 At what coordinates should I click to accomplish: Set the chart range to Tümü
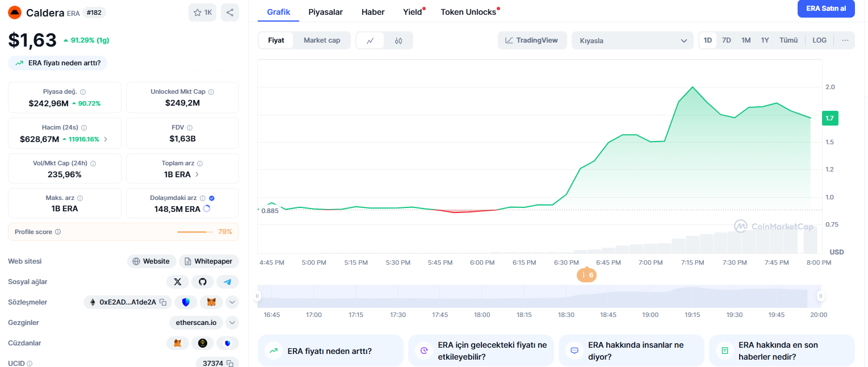click(789, 40)
